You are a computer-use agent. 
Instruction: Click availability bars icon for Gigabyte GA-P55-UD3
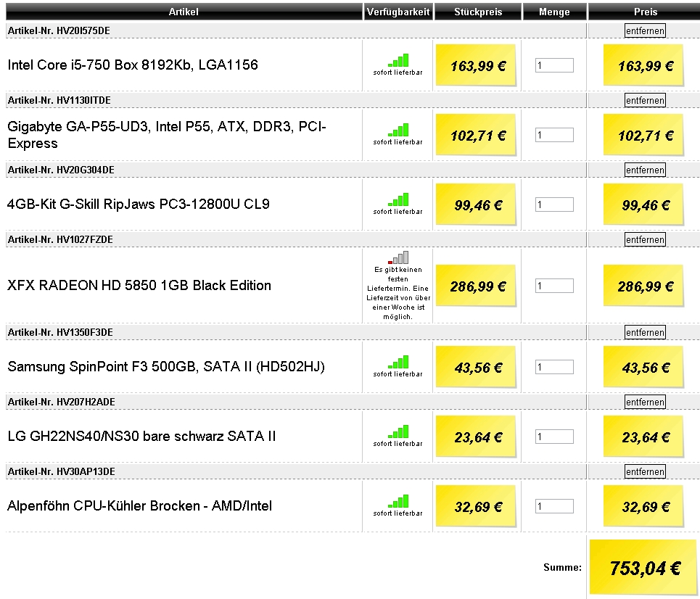pos(398,130)
